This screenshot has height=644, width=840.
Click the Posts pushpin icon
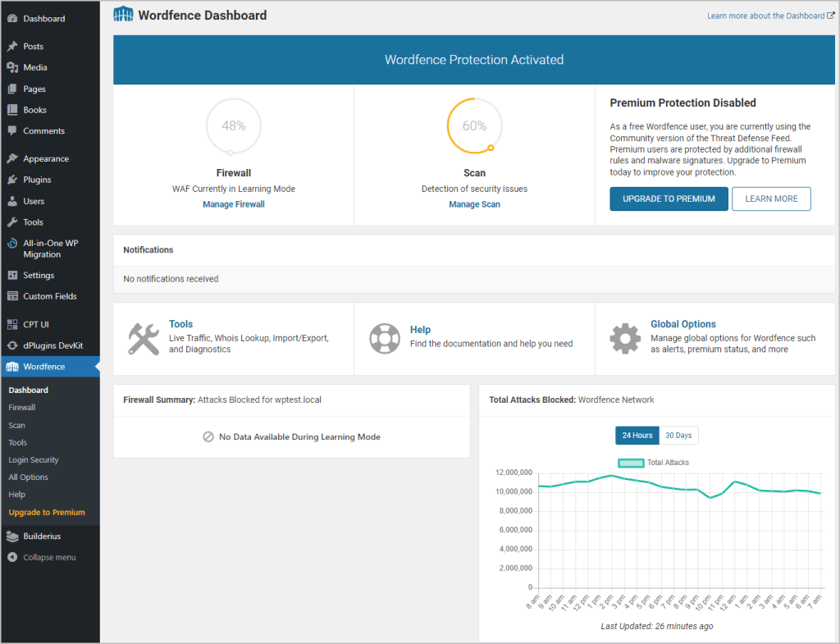12,46
